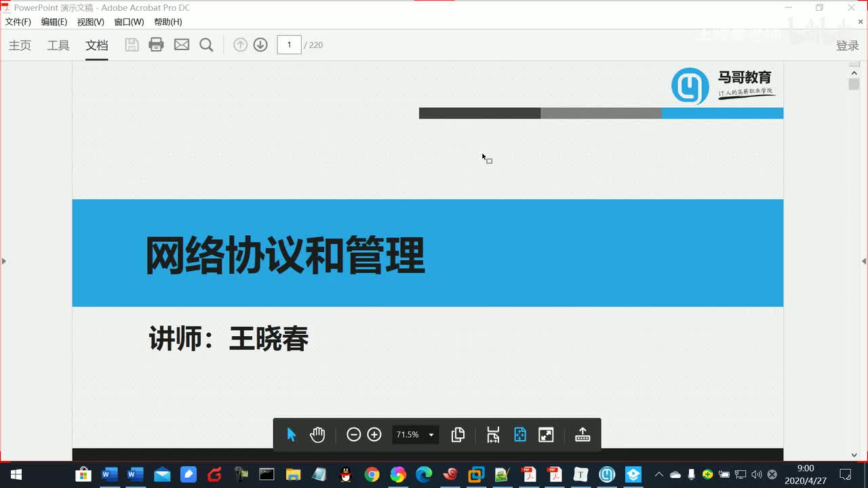Image resolution: width=868 pixels, height=488 pixels.
Task: Open VMware Workstation taskbar icon
Action: pos(477,474)
